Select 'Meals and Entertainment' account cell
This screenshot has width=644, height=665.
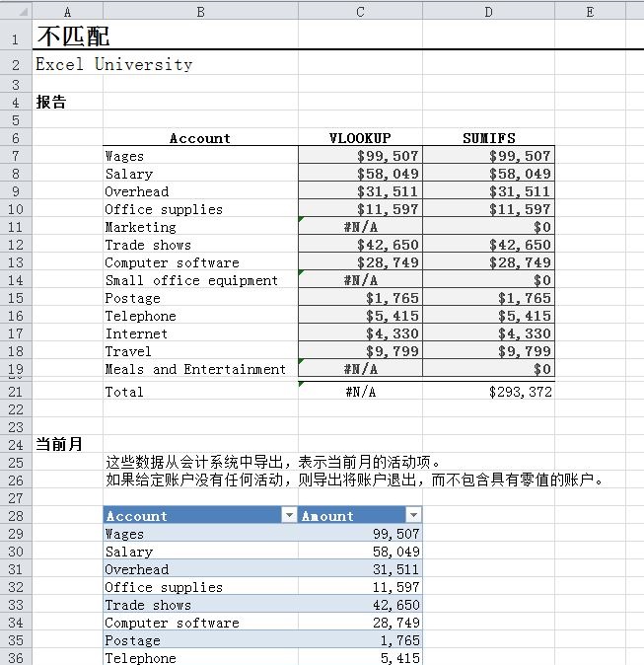pyautogui.click(x=200, y=369)
